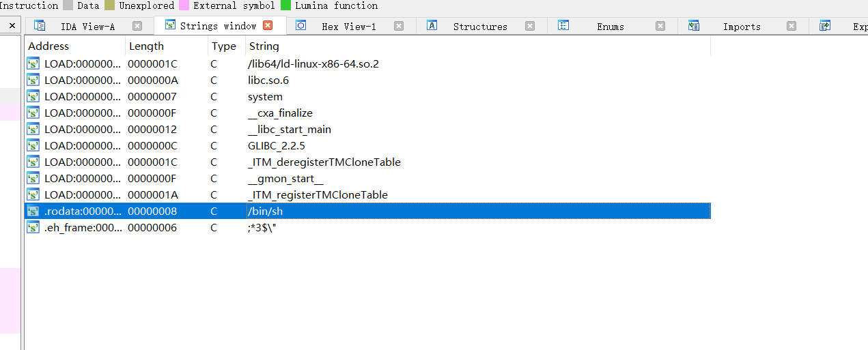The width and height of the screenshot is (868, 350).
Task: Sort strings by the Address column header
Action: [48, 46]
